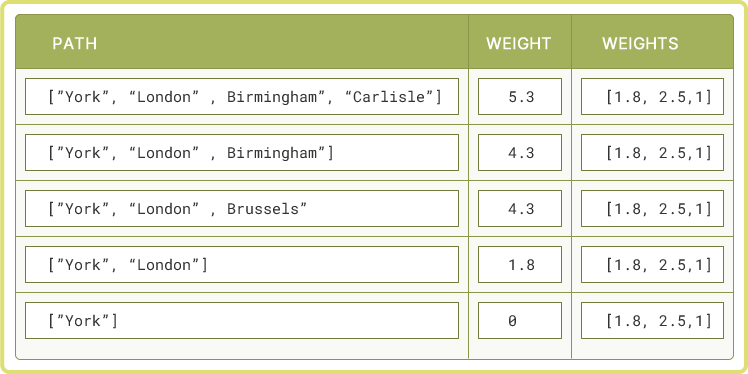Click the WEIGHT column header

click(x=519, y=43)
